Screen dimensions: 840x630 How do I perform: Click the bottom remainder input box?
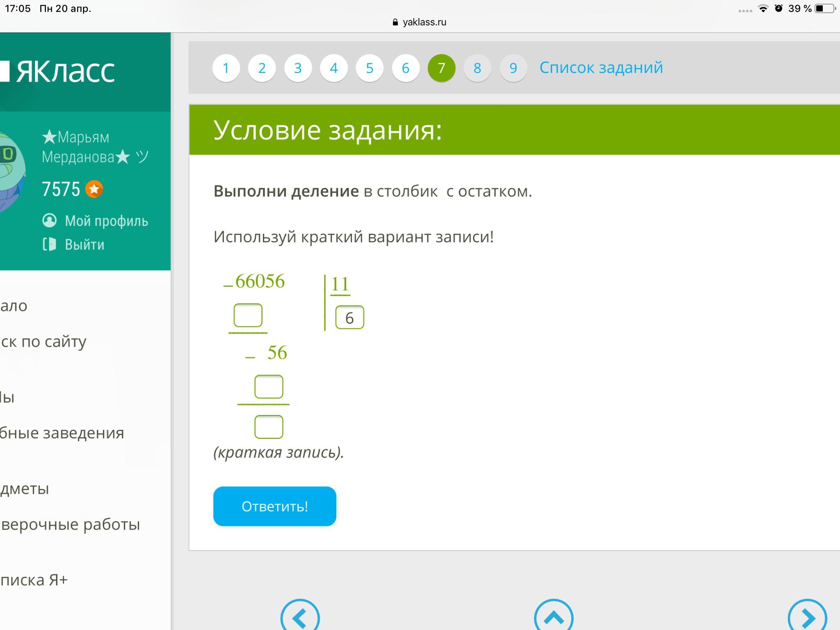[x=269, y=427]
